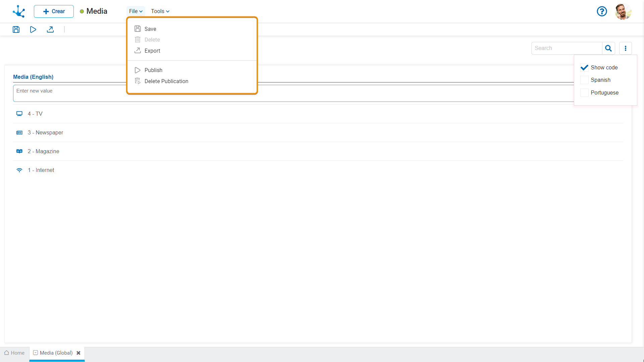This screenshot has height=362, width=644.
Task: Open the help question mark icon
Action: [602, 11]
